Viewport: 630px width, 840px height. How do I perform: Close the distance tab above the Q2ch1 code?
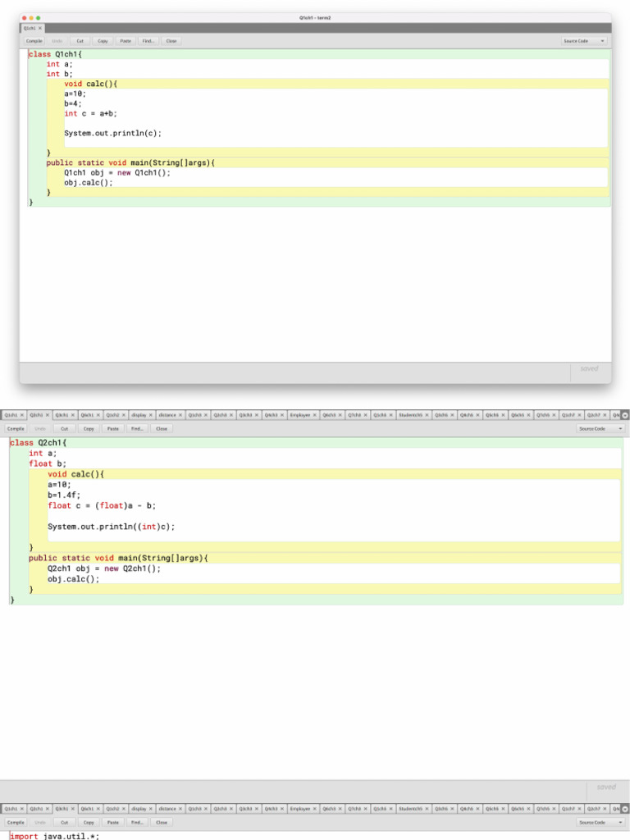[180, 415]
